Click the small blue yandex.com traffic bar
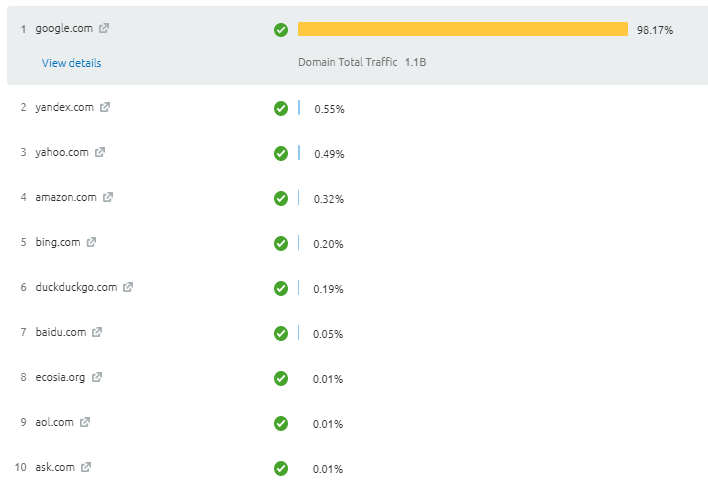This screenshot has height=487, width=708. [299, 108]
